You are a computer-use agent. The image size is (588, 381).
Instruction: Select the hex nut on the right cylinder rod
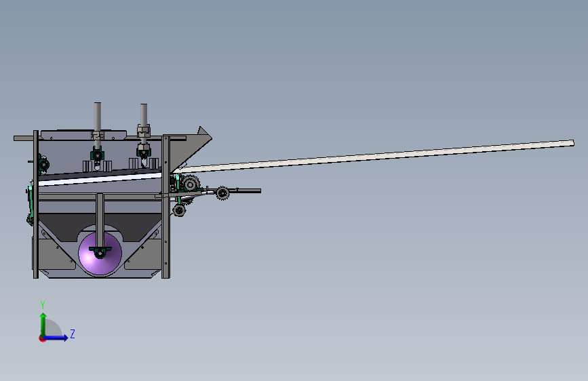click(144, 131)
